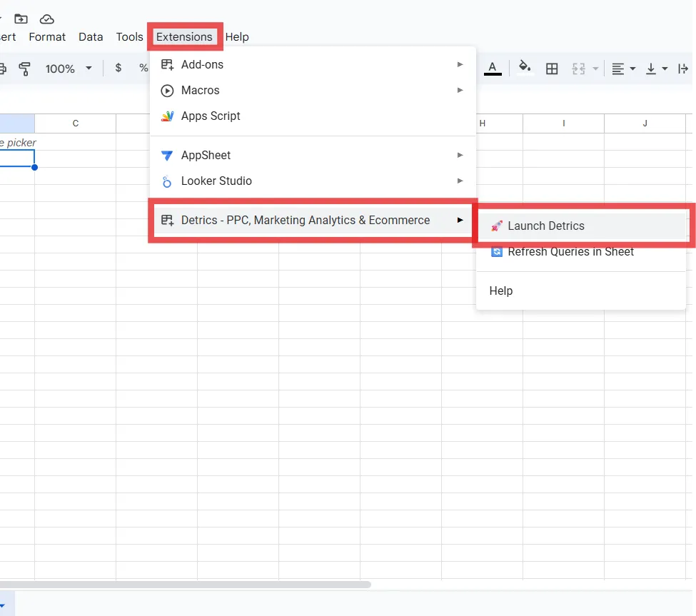Open the text color picker
696x616 pixels.
(x=493, y=69)
